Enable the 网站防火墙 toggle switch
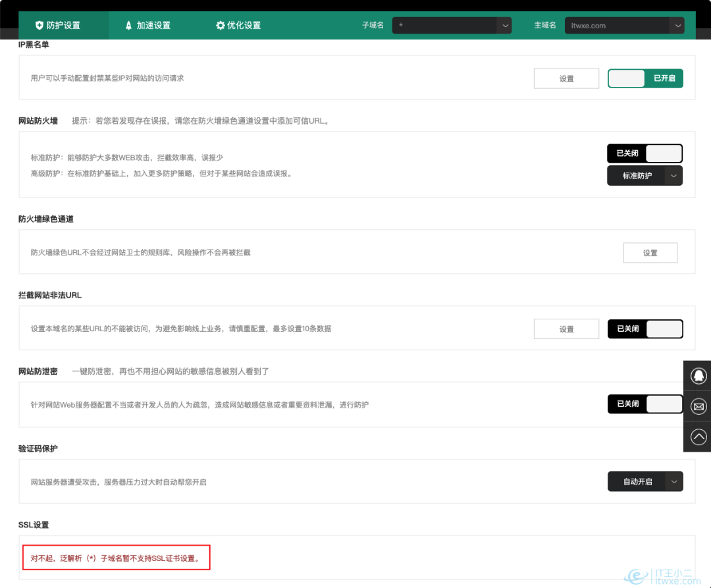 pos(645,153)
